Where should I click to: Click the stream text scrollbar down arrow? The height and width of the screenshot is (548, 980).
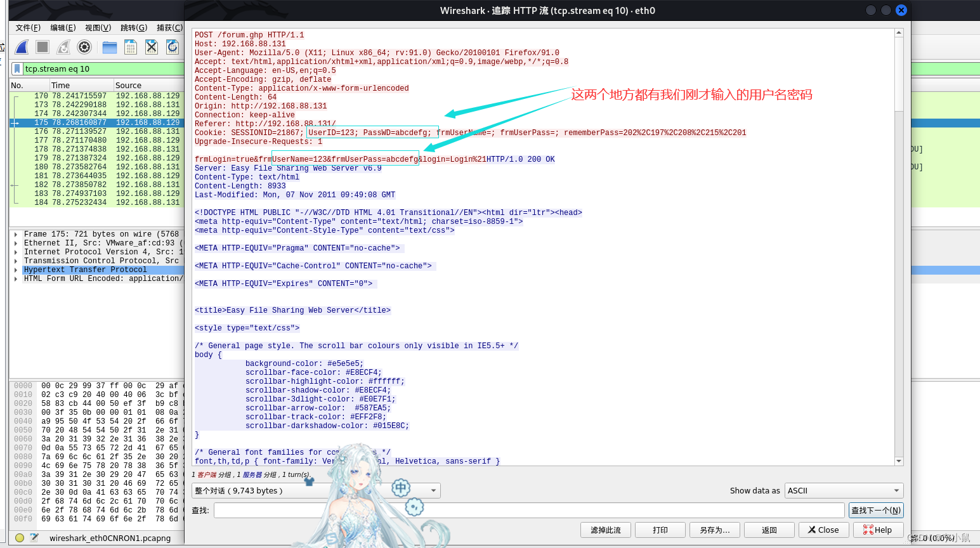899,461
